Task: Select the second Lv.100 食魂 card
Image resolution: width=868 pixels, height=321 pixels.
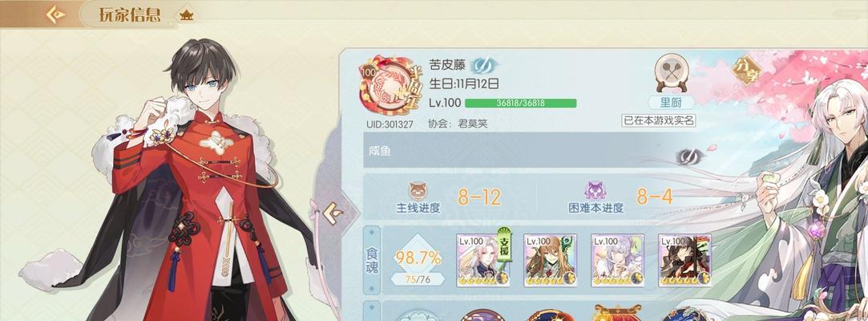Action: (551, 260)
